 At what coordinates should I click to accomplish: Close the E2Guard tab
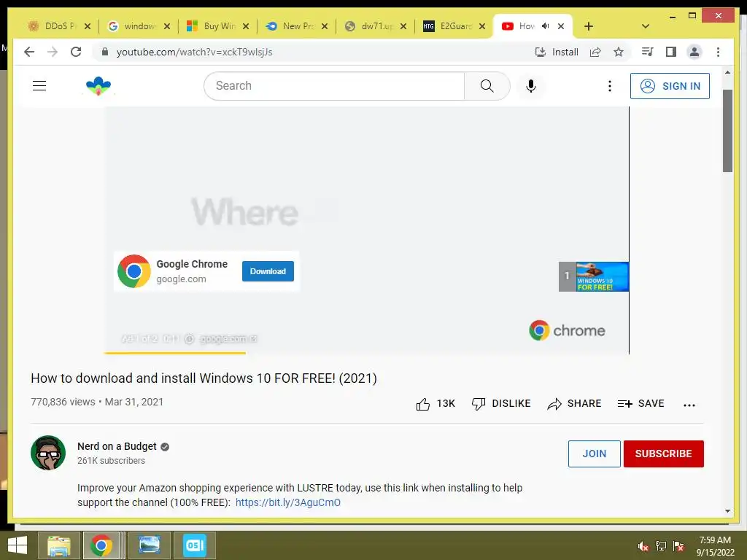point(482,26)
